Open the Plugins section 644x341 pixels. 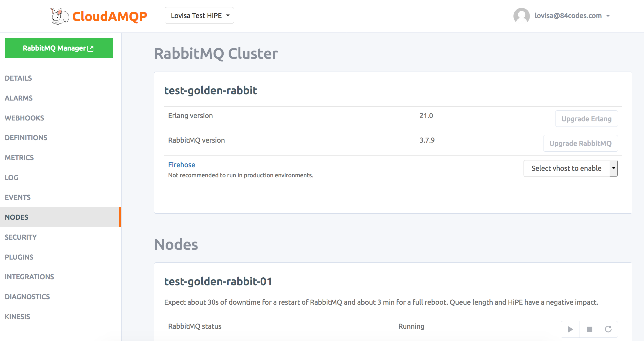pyautogui.click(x=19, y=257)
